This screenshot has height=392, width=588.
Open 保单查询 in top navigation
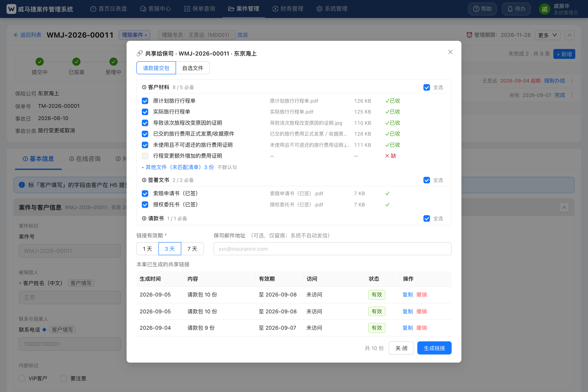tap(200, 9)
